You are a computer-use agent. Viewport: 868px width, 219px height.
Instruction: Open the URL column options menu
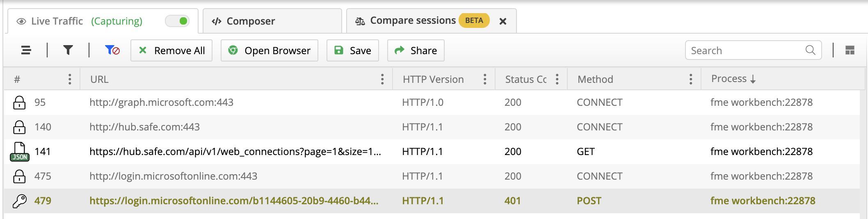pos(382,79)
